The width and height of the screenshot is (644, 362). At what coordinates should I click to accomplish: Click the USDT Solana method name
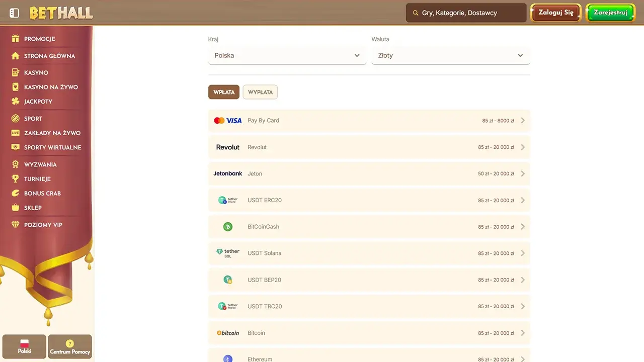265,253
